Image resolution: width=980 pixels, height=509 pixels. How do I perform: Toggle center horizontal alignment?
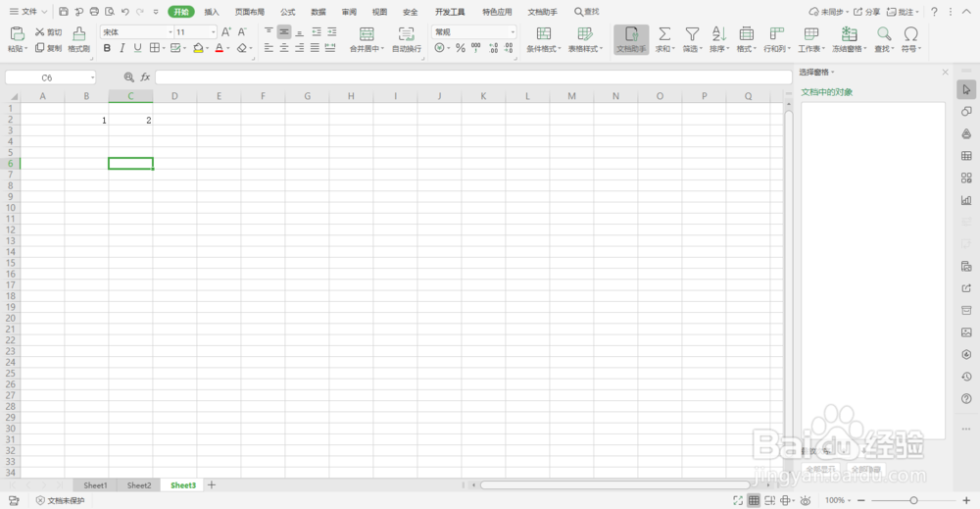click(284, 48)
